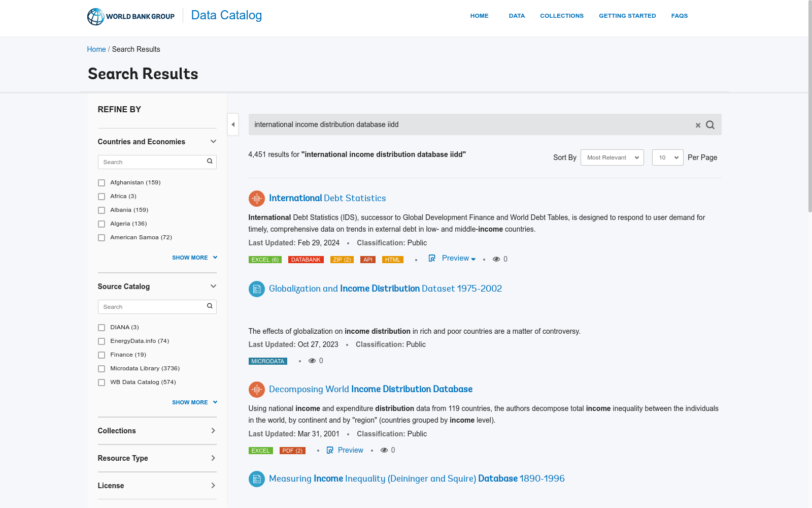812x508 pixels.
Task: Collapse the Source Catalog section
Action: tap(213, 287)
